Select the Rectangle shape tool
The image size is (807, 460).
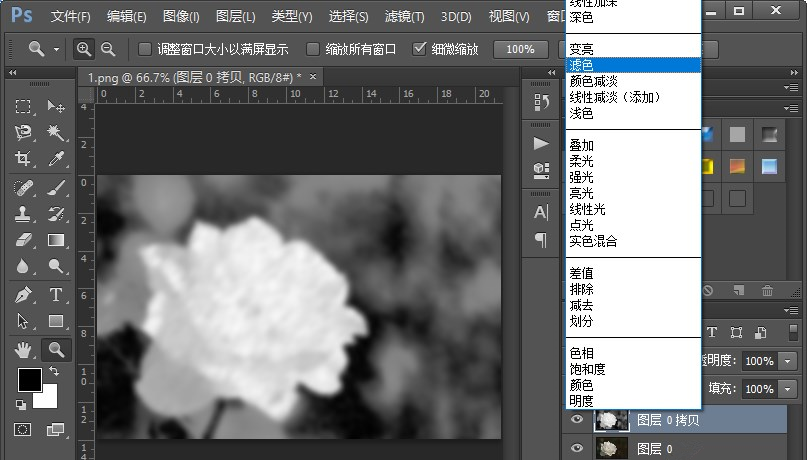tap(56, 321)
